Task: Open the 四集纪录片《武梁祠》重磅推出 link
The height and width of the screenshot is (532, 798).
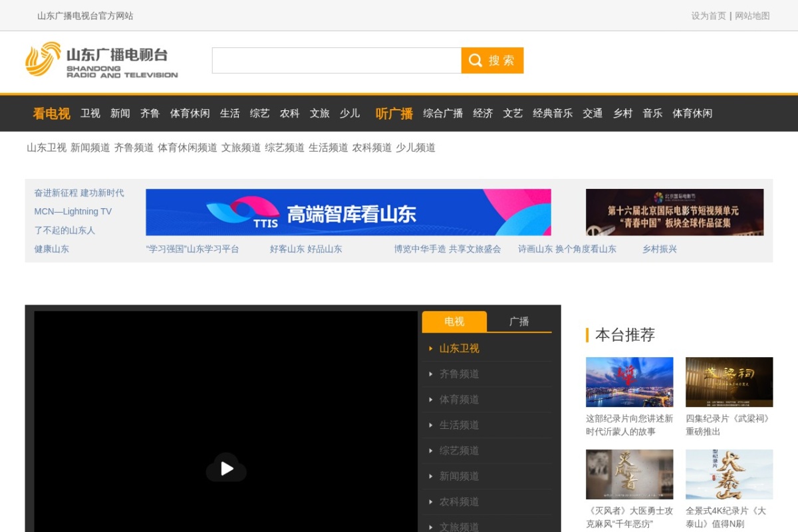Action: (729, 425)
